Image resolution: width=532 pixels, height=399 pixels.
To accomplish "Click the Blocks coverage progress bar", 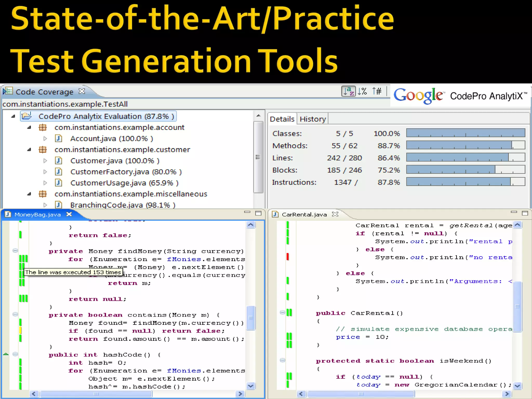I will (465, 170).
